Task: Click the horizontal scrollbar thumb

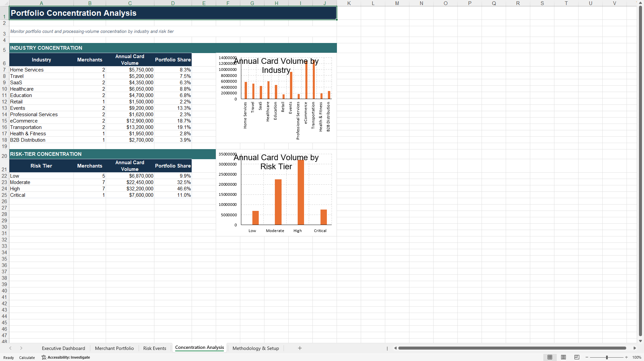Action: click(x=512, y=348)
